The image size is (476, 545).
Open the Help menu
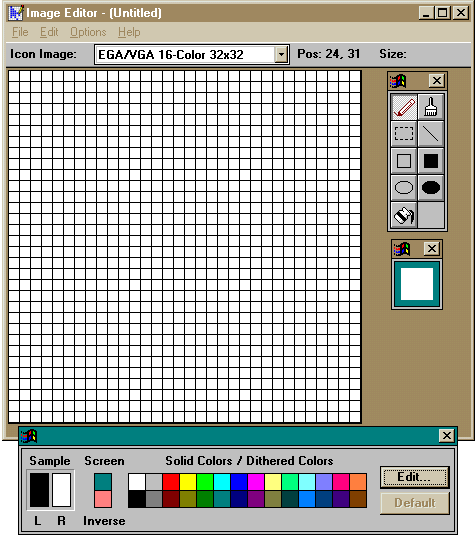(x=129, y=32)
